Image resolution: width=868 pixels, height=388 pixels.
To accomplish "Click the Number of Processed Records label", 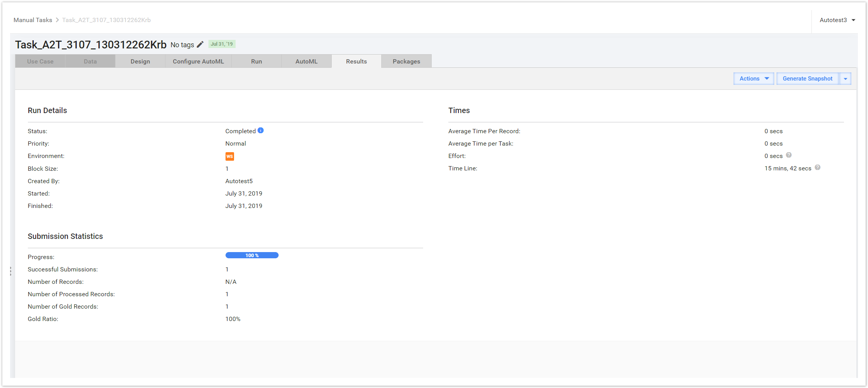I will click(x=71, y=294).
